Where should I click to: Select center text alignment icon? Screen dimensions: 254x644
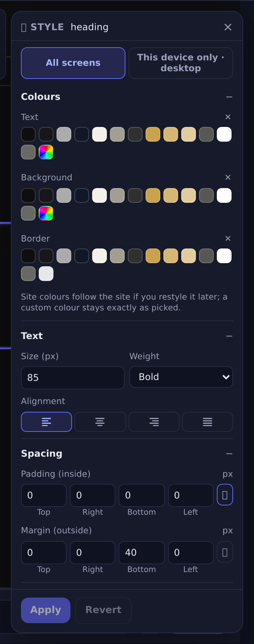point(100,422)
